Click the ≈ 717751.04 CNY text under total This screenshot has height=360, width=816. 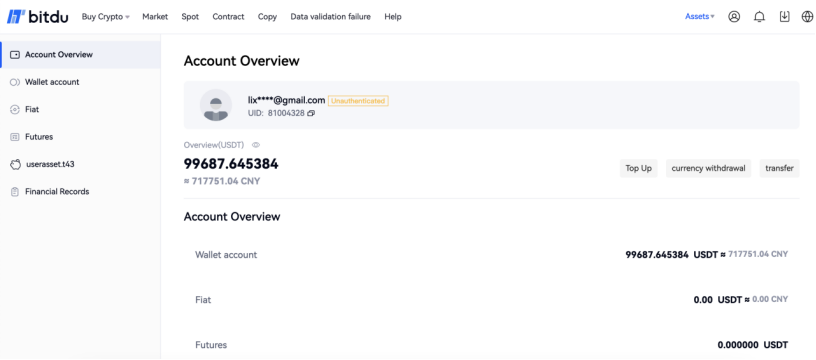tap(222, 182)
